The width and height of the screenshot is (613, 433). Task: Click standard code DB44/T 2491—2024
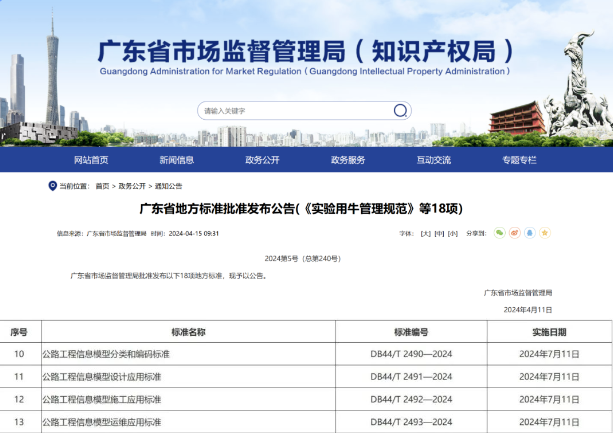pyautogui.click(x=411, y=377)
